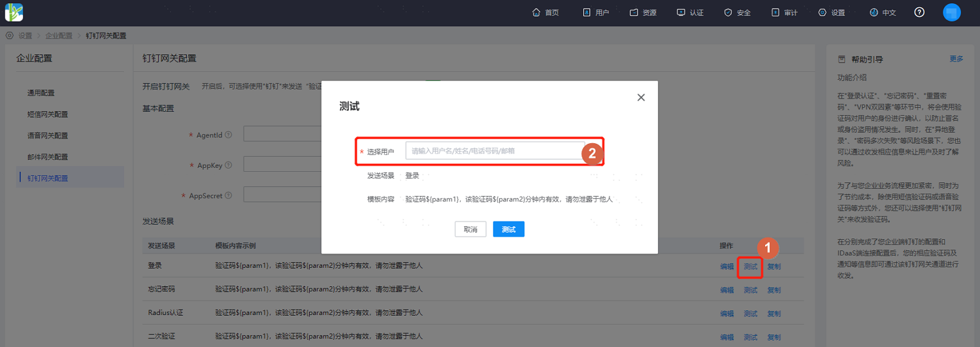Click 复制 in the 忘记密码 row
980x347 pixels.
coord(774,290)
